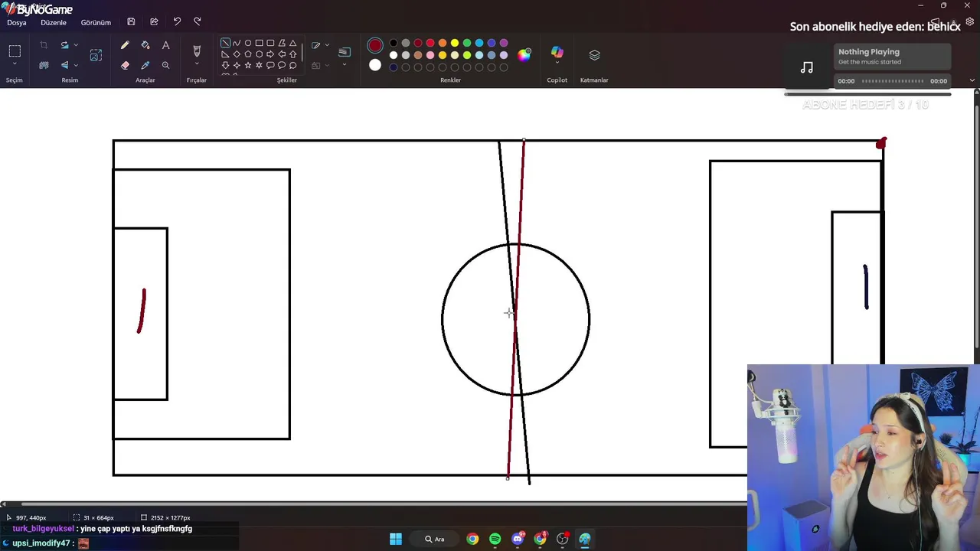The width and height of the screenshot is (980, 551).
Task: Expand the Flip options chevron
Action: (x=76, y=65)
